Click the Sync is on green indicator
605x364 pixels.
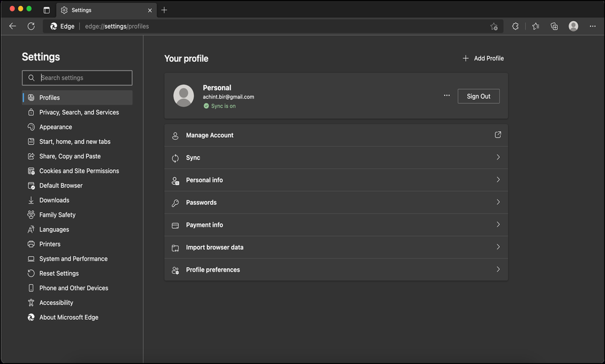219,105
